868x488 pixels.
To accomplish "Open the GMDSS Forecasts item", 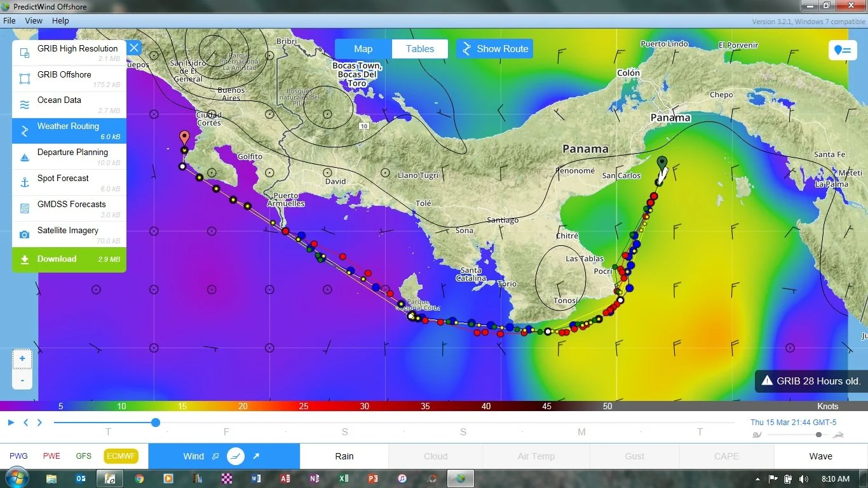I will coord(69,209).
